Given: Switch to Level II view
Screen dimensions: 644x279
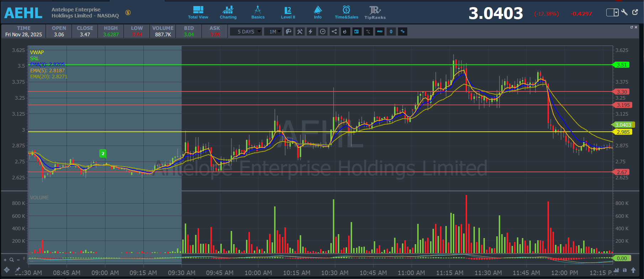Looking at the screenshot, I should [288, 12].
